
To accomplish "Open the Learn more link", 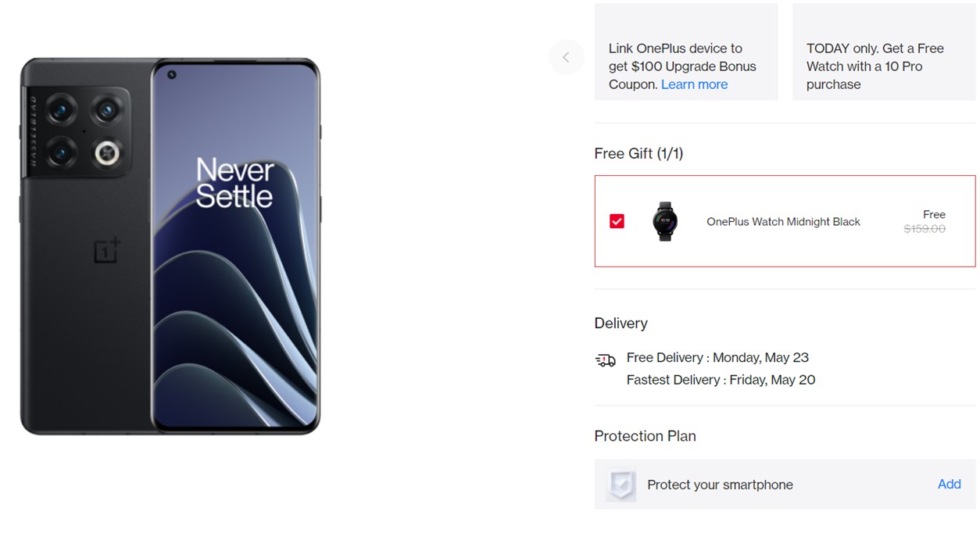I will click(x=694, y=84).
